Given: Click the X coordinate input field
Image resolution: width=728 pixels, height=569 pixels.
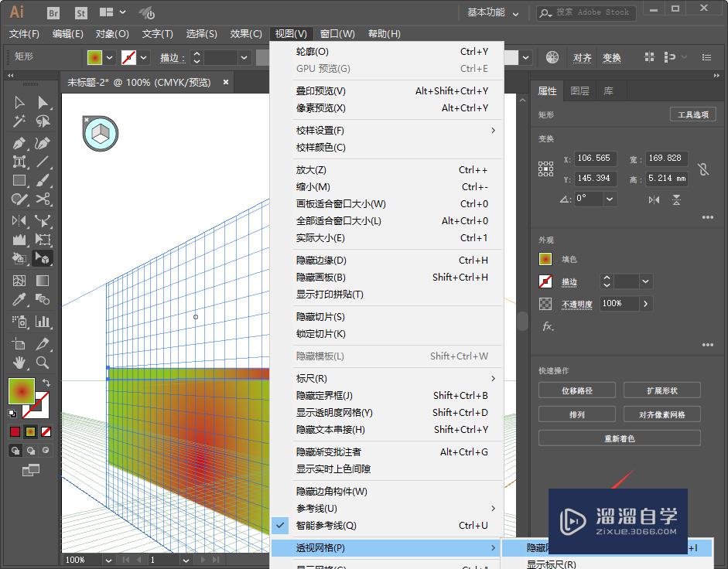Looking at the screenshot, I should (x=595, y=158).
